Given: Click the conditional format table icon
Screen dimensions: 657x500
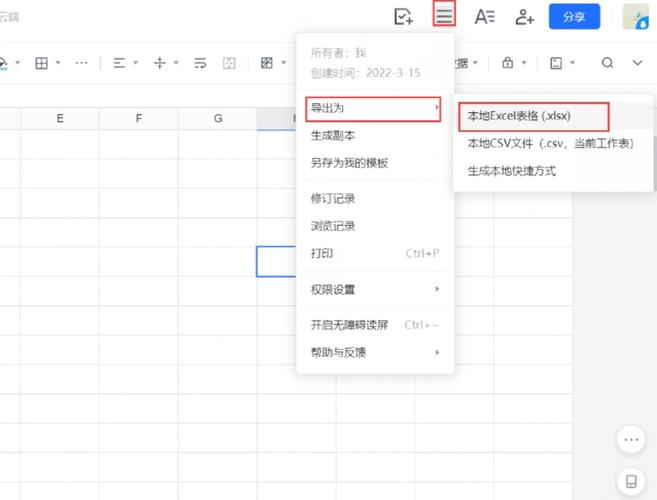Looking at the screenshot, I should tap(267, 63).
